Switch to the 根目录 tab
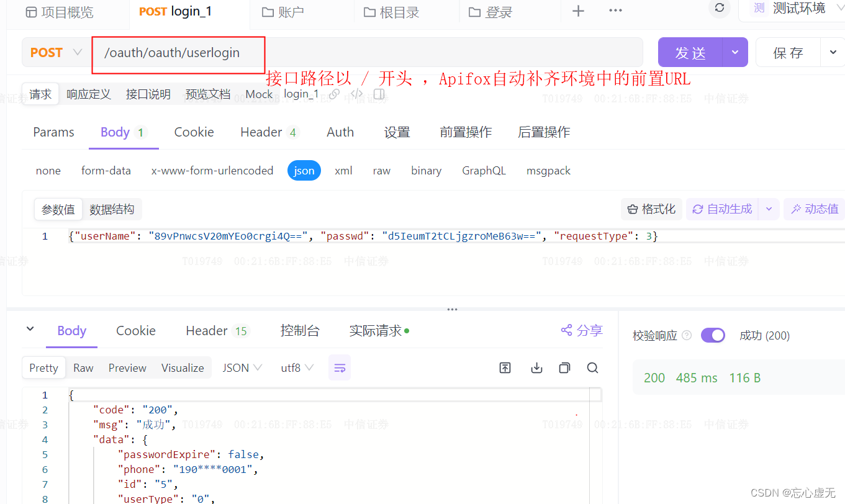Screen dimensions: 845x504 (392, 12)
